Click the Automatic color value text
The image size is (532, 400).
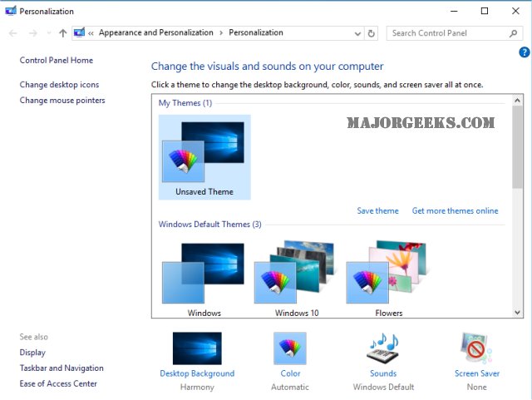tap(290, 387)
